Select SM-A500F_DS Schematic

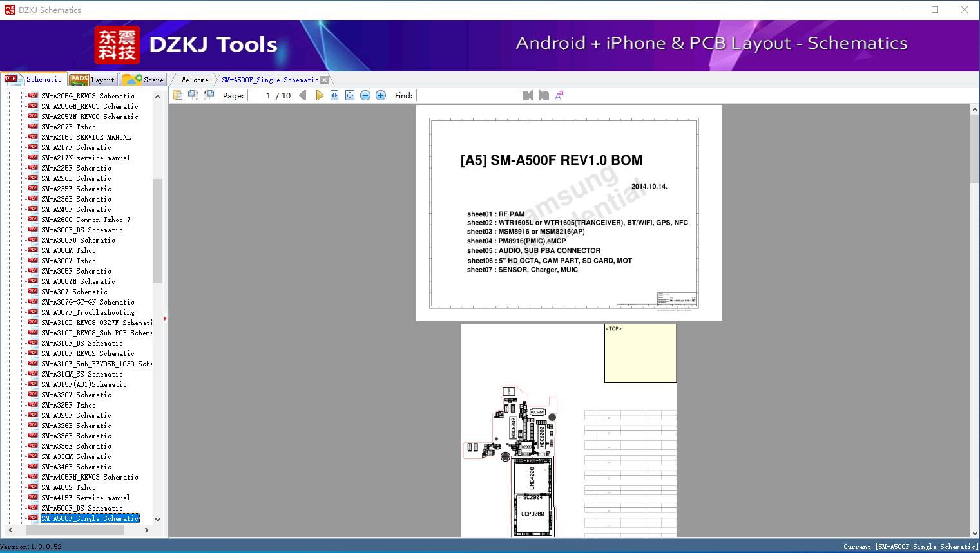[x=82, y=508]
